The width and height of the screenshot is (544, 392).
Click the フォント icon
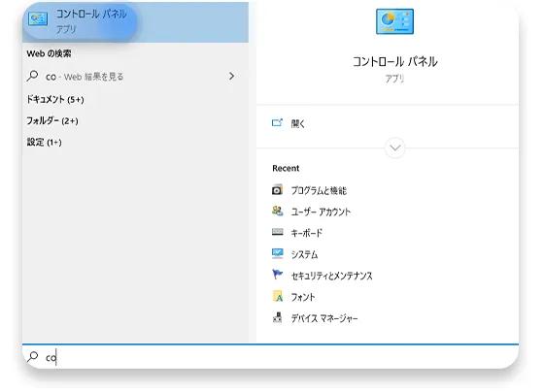click(277, 296)
